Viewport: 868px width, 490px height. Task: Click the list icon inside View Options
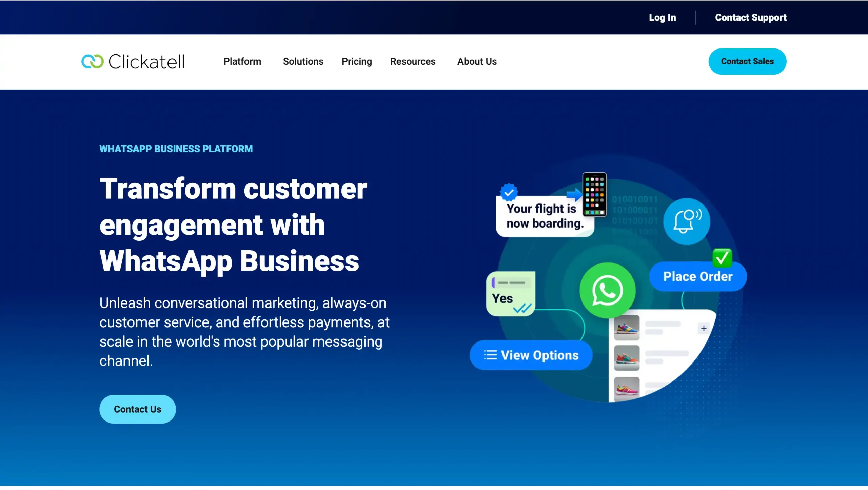pyautogui.click(x=490, y=355)
